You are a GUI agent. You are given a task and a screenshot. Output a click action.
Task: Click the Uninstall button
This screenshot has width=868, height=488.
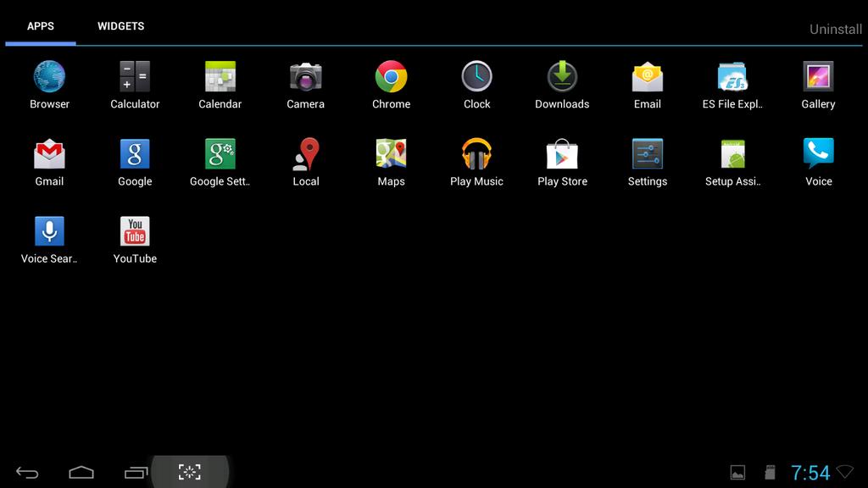835,30
